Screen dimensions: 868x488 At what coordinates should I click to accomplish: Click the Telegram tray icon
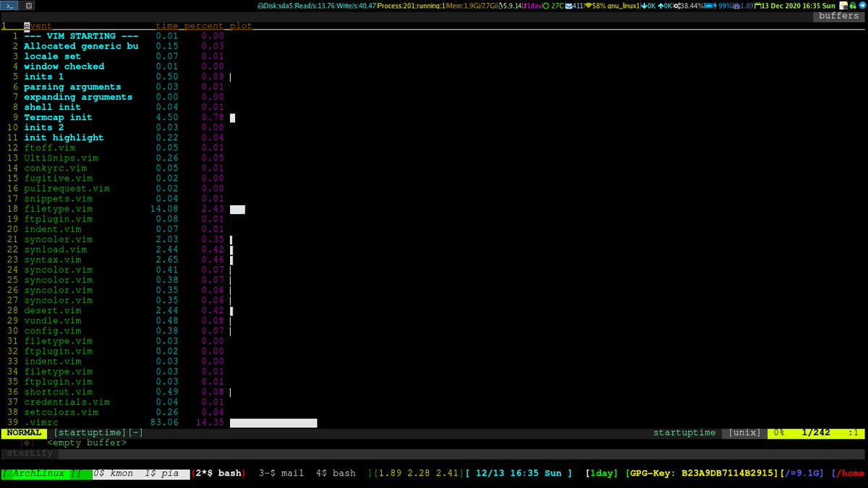[862, 5]
